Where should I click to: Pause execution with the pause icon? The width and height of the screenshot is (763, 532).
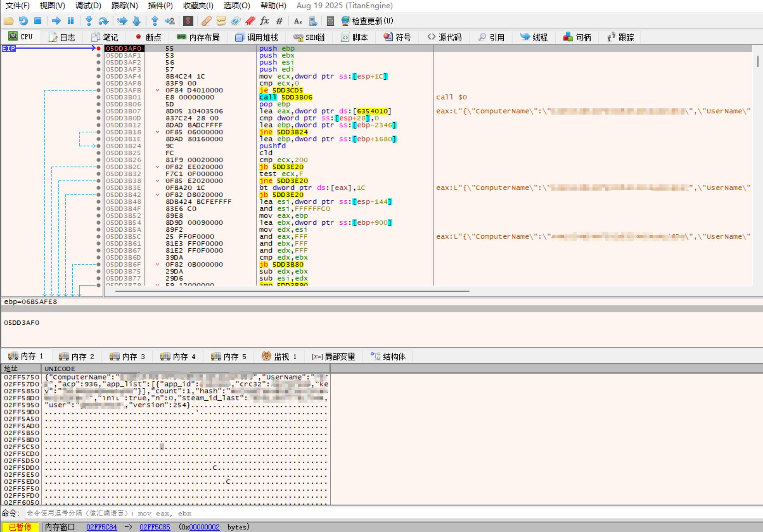[x=71, y=21]
